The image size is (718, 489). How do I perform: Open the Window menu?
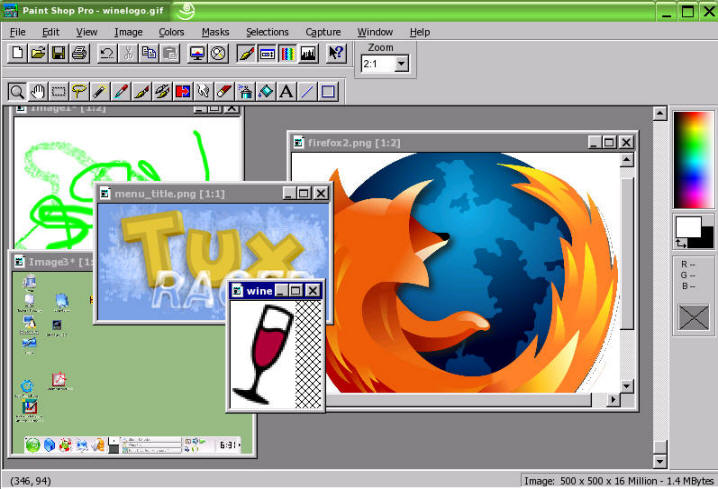[x=375, y=32]
